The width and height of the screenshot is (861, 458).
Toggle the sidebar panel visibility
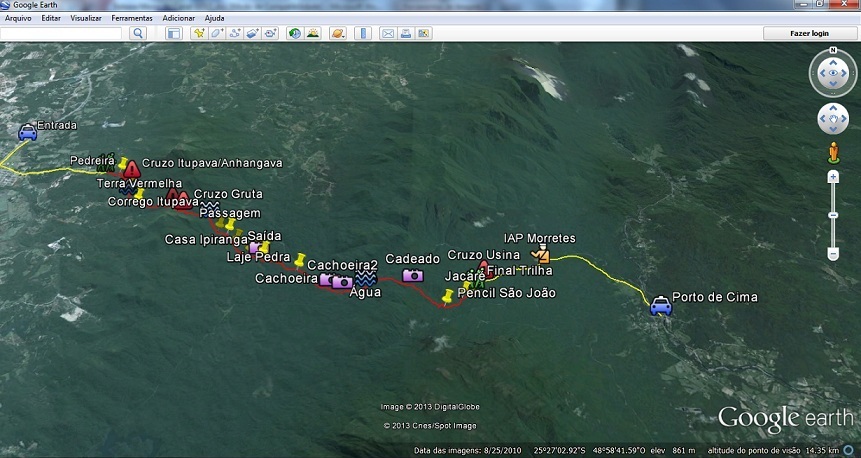pos(173,33)
